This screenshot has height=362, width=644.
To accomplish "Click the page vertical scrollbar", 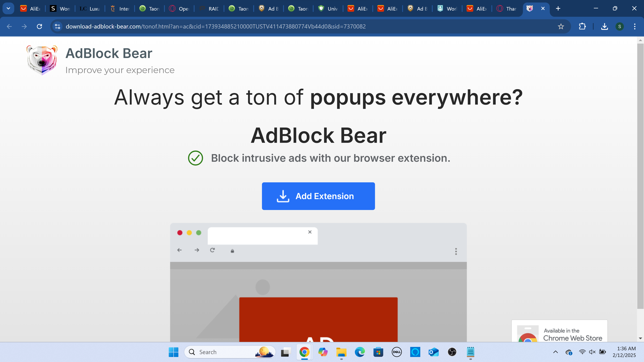I will click(640, 176).
